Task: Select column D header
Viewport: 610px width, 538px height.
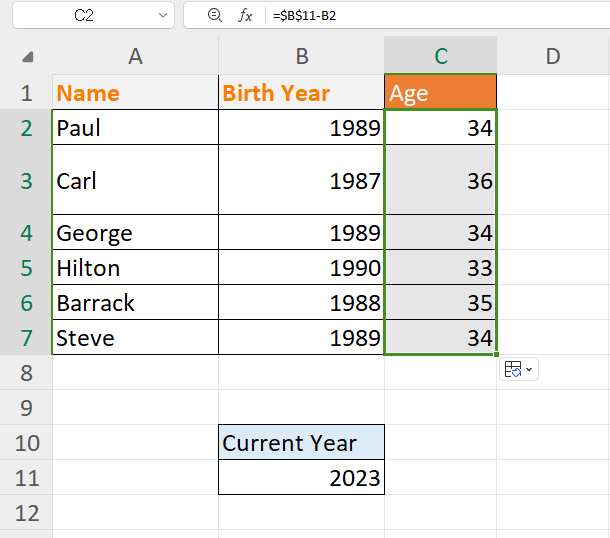Action: [553, 56]
